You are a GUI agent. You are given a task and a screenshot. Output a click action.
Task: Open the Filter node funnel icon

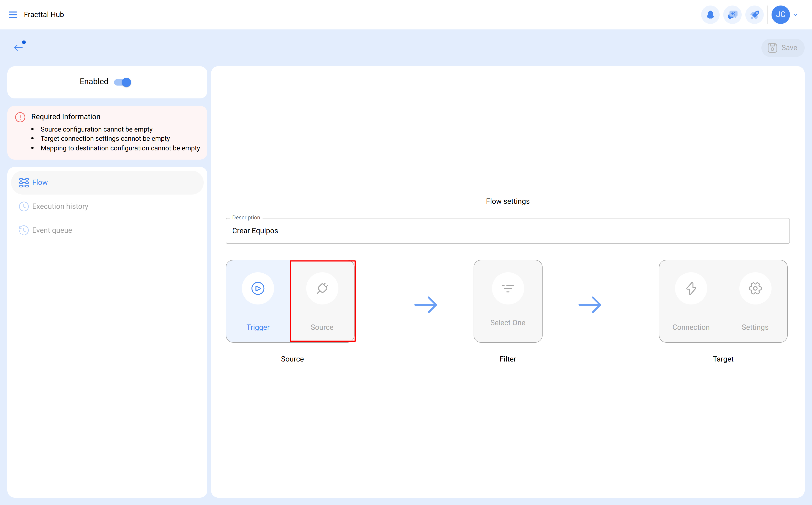(x=508, y=288)
